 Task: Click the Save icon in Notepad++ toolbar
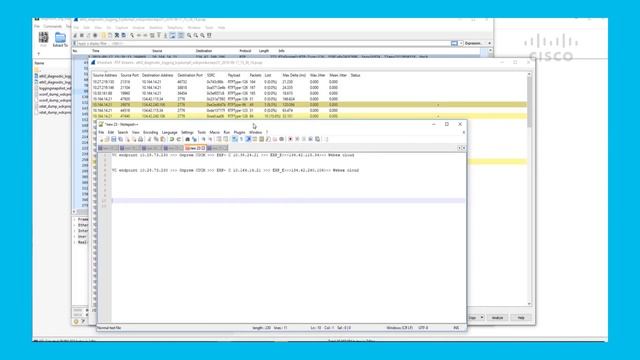point(113,139)
